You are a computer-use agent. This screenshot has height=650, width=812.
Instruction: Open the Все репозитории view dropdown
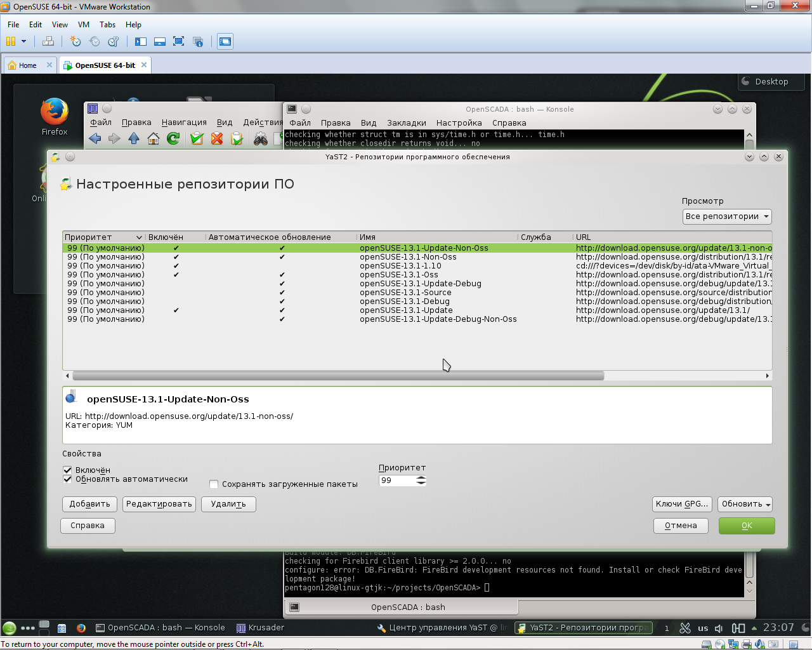[726, 216]
